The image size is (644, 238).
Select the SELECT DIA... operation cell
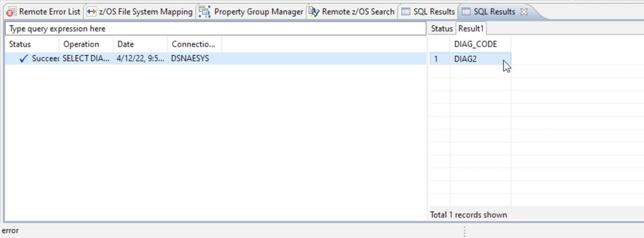click(x=86, y=59)
